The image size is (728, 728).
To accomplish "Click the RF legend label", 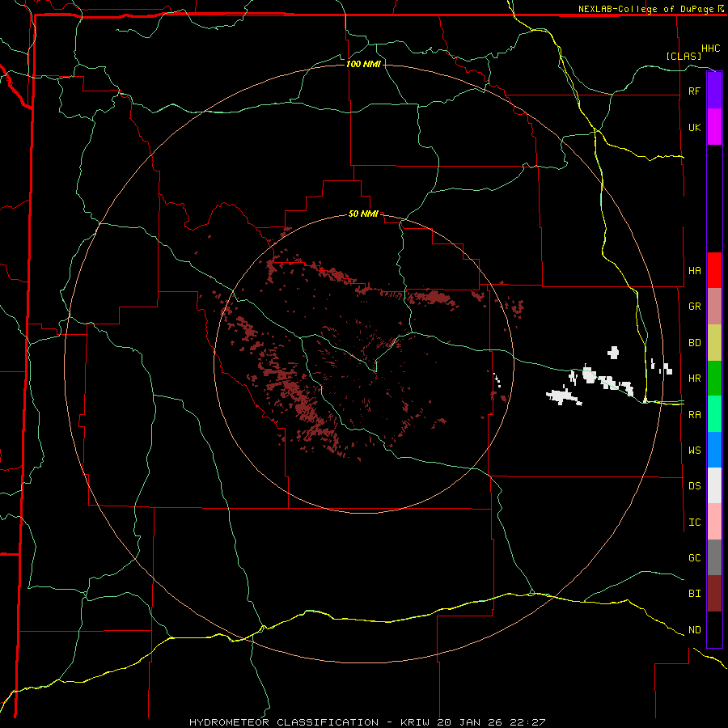I will coord(694,91).
